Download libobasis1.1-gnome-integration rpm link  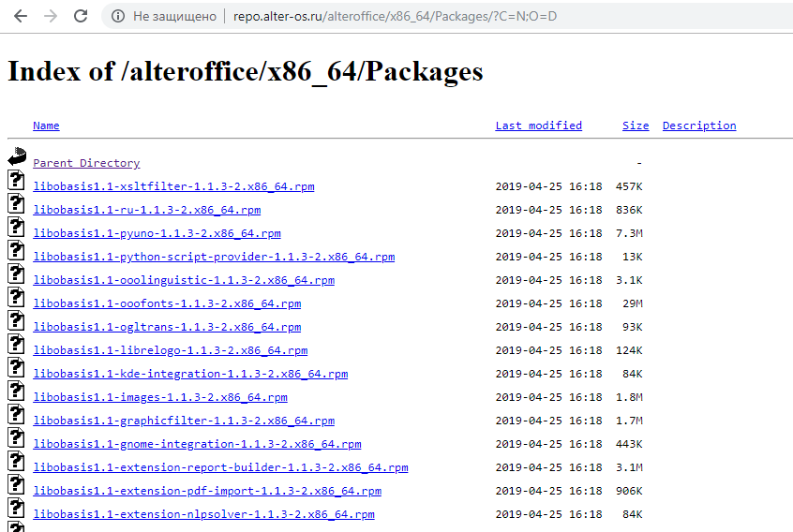197,444
